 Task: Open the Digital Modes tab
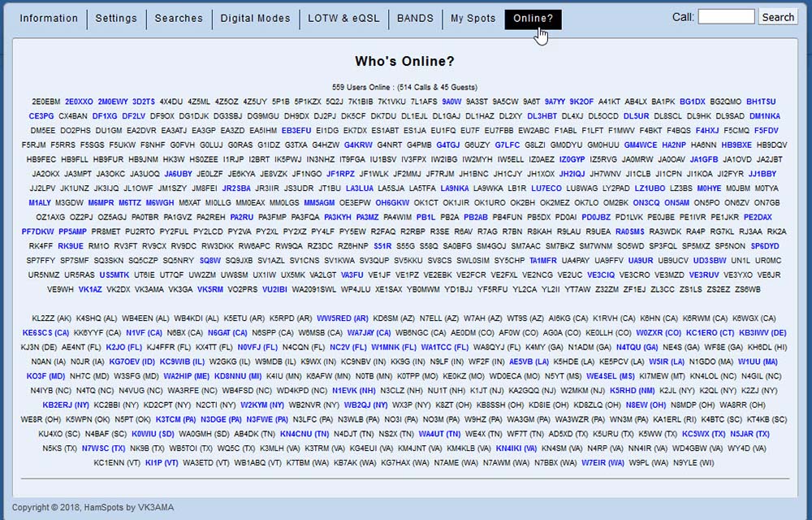(255, 19)
